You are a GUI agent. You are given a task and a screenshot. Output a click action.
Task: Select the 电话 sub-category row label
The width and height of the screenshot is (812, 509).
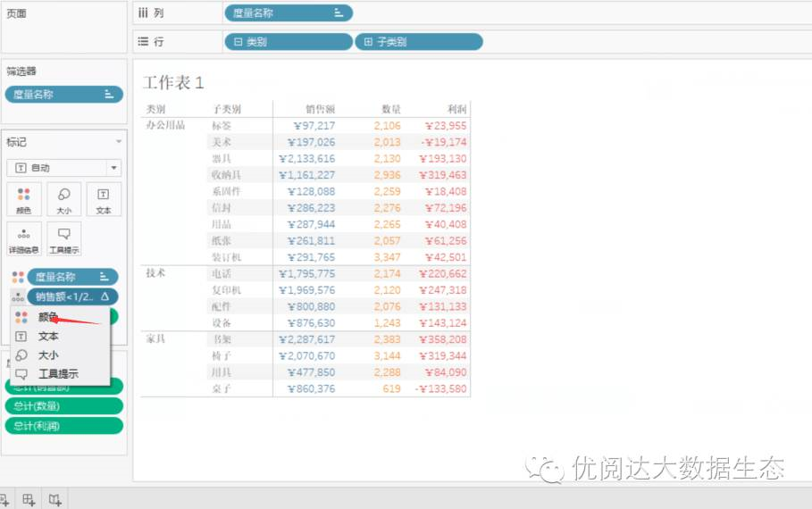[222, 273]
